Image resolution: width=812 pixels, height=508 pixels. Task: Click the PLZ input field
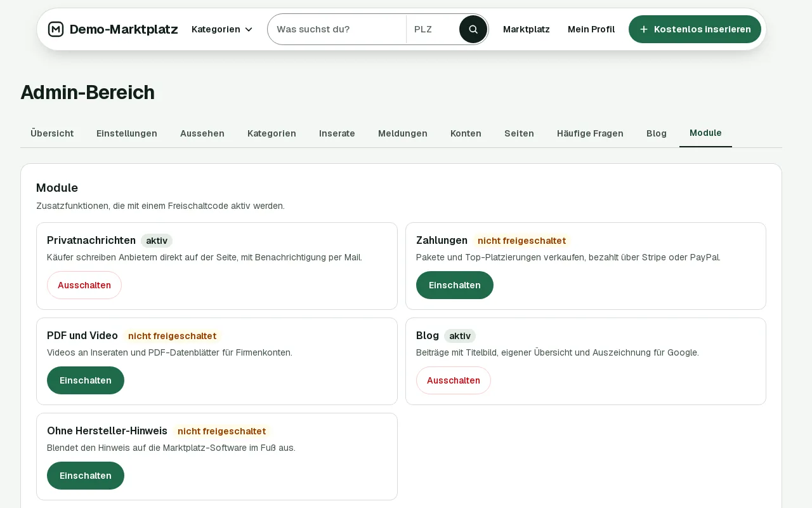(433, 29)
